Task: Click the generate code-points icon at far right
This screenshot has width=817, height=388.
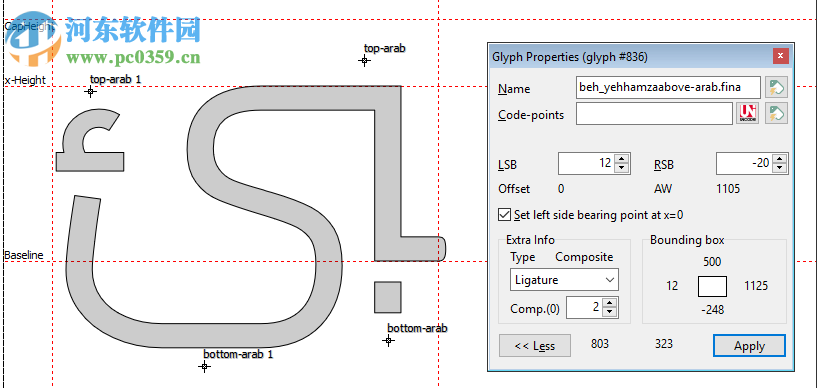Action: (x=776, y=114)
